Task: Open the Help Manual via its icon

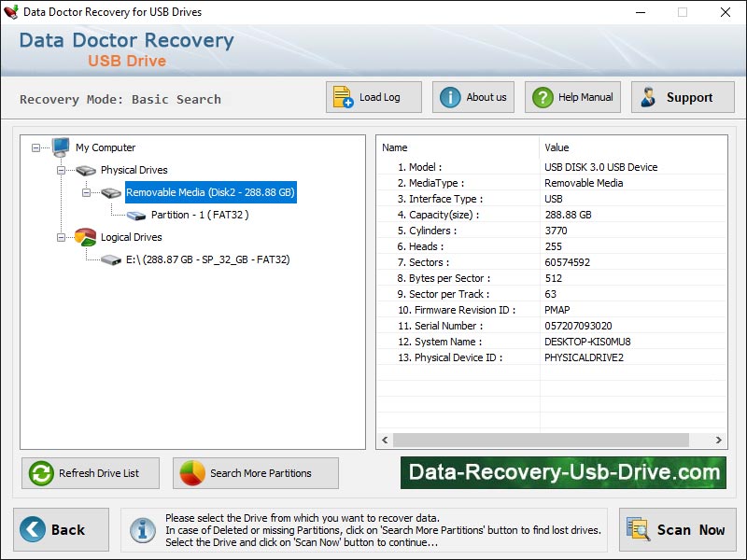Action: point(542,96)
